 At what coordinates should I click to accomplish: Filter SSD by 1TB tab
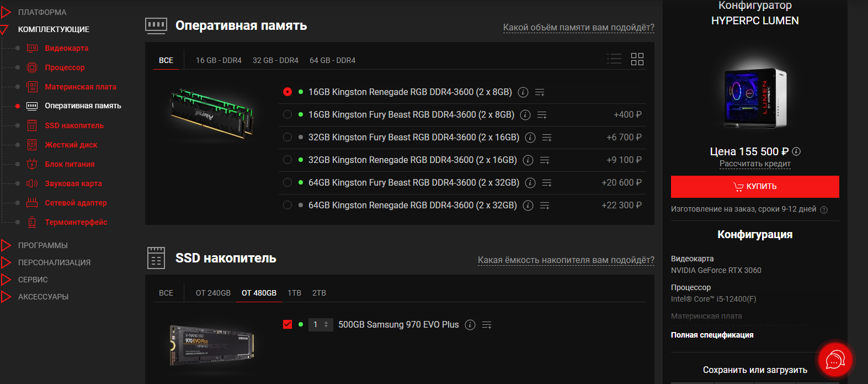click(294, 293)
